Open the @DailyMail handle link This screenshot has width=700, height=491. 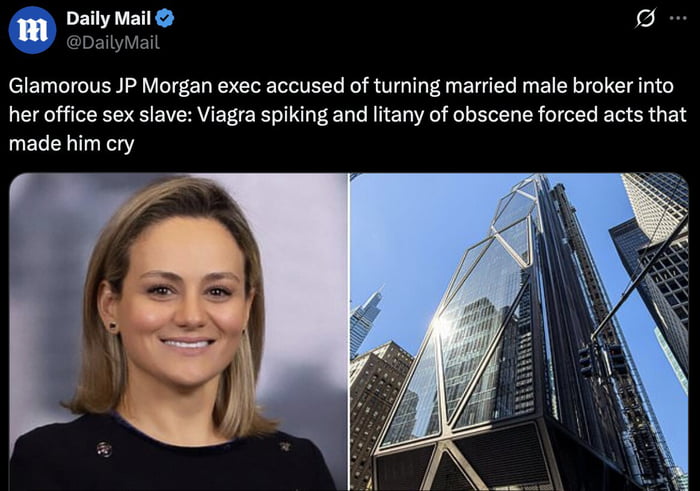(x=112, y=41)
